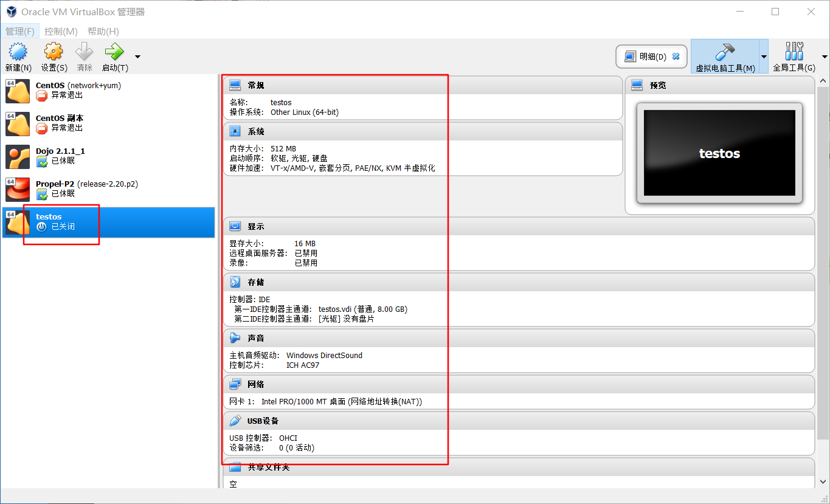Click the testos preview thumbnail
The width and height of the screenshot is (830, 504).
(719, 153)
